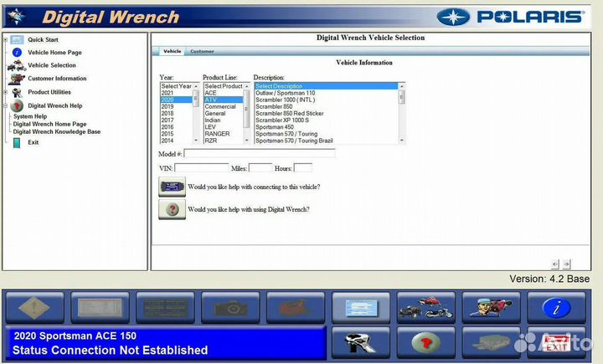Click the Digital Wrench header logo icon

16,17
